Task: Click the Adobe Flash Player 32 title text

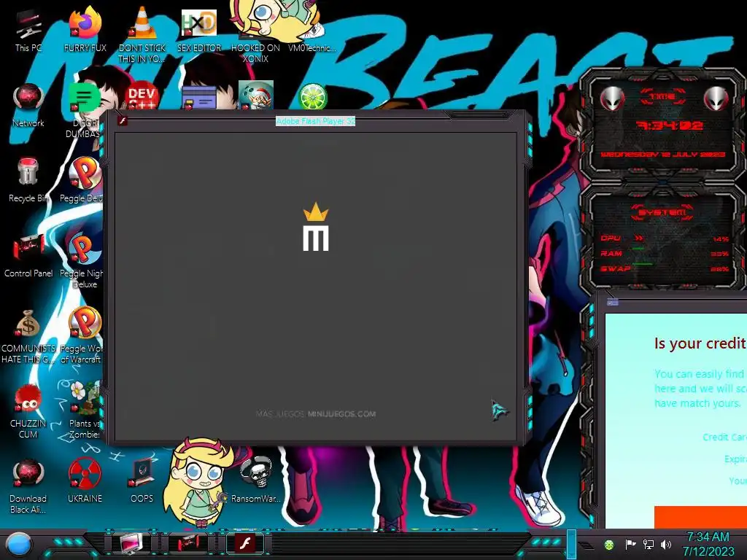Action: (315, 121)
